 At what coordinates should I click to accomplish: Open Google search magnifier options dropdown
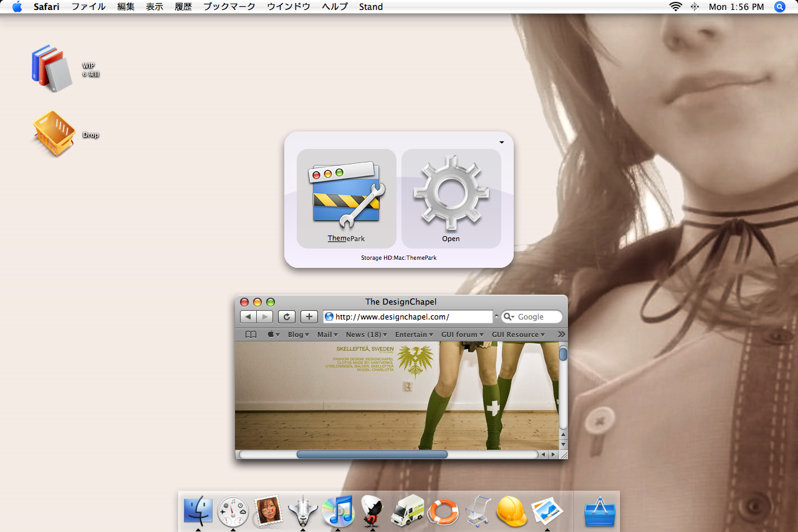click(509, 316)
